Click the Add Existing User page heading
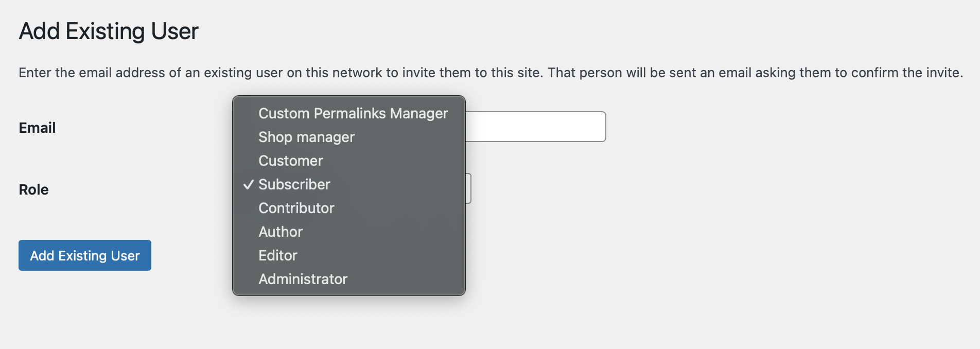This screenshot has height=349, width=980. (x=108, y=31)
